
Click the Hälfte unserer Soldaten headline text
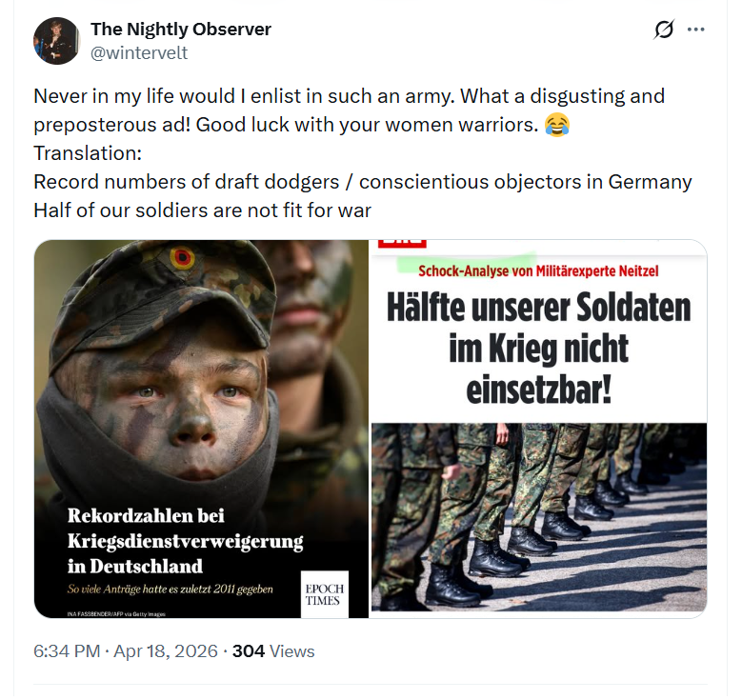pos(539,348)
